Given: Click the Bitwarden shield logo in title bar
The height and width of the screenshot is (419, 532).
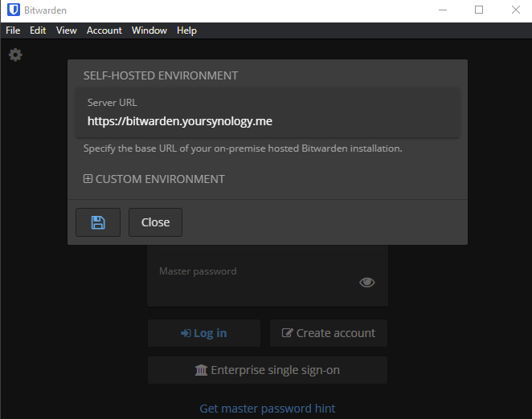Looking at the screenshot, I should click(14, 10).
